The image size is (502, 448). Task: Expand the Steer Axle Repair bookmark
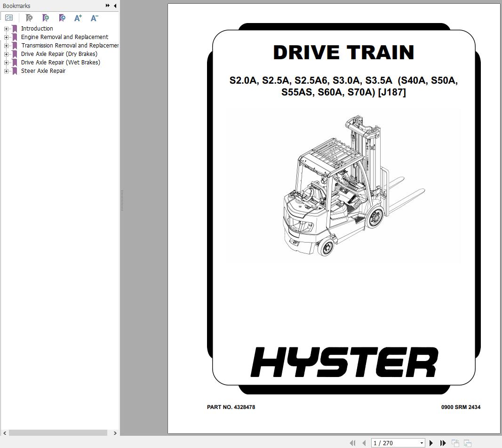pos(6,71)
